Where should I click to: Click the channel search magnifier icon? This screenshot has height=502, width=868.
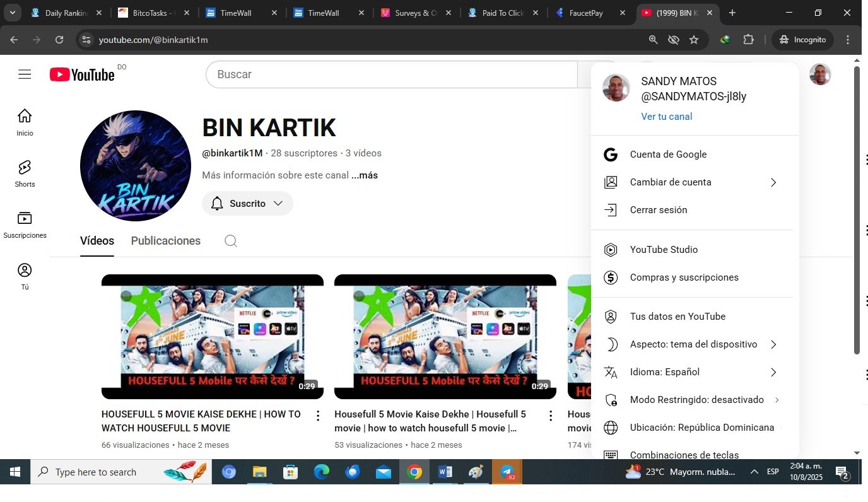point(231,241)
